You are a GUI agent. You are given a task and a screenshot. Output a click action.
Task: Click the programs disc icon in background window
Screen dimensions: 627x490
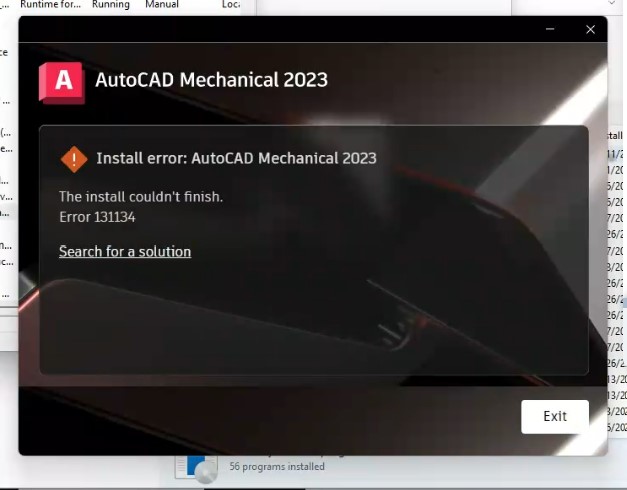[196, 469]
